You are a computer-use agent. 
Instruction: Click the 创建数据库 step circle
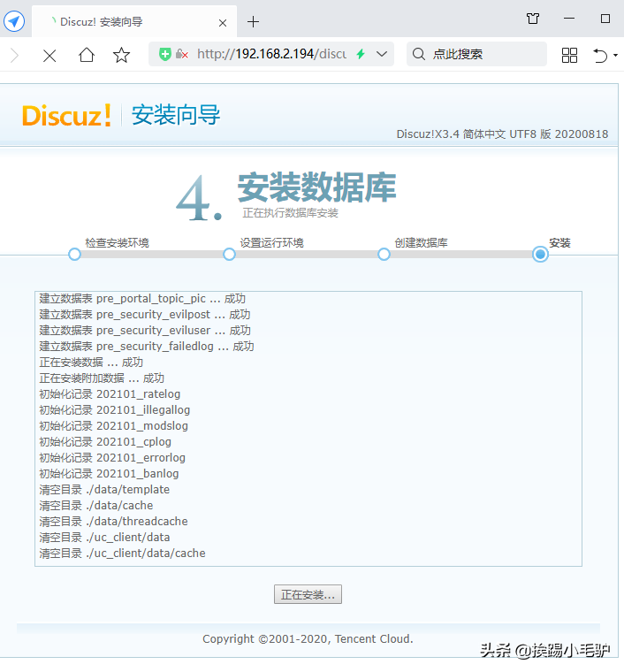tap(384, 254)
